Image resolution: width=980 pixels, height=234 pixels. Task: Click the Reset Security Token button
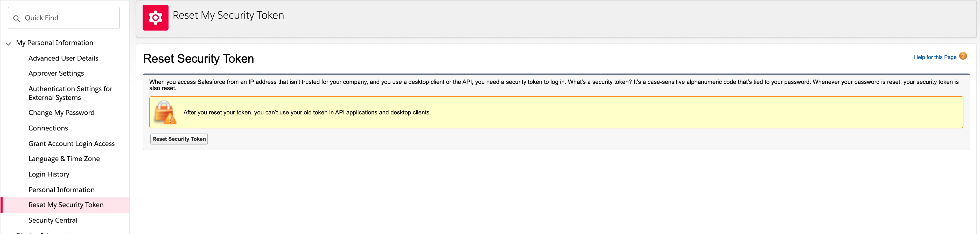(x=179, y=139)
